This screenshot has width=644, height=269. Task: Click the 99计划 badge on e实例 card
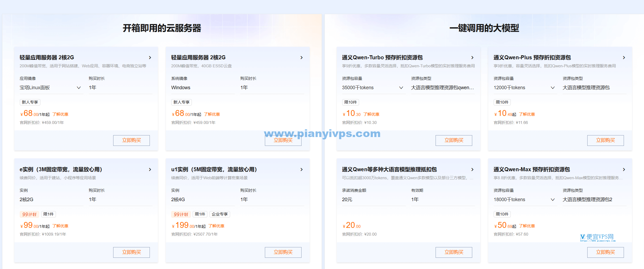pyautogui.click(x=29, y=214)
